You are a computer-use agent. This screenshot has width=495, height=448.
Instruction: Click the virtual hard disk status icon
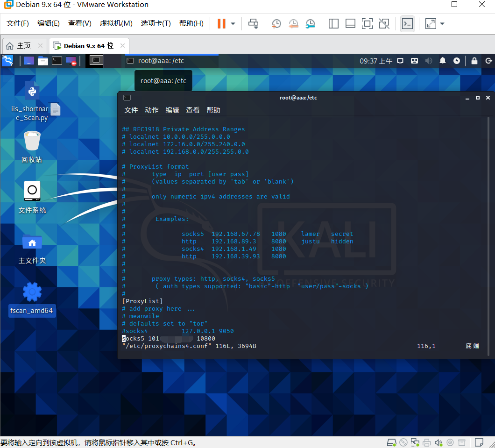[392, 442]
